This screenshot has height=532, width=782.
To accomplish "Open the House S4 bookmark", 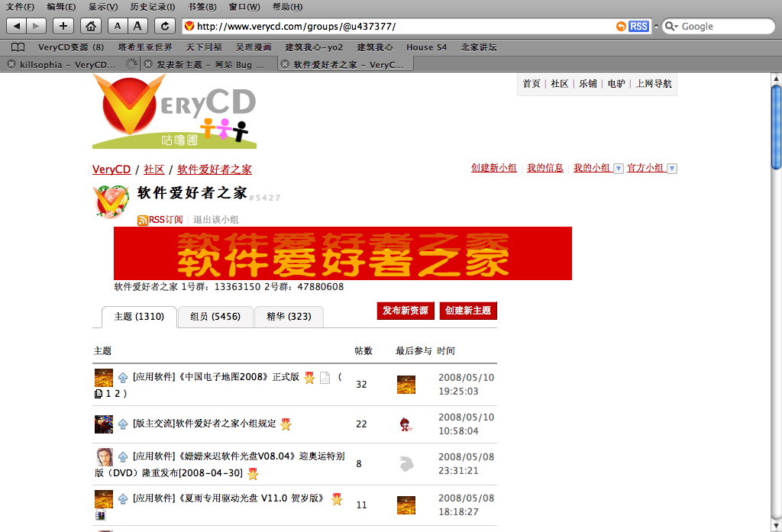I will point(426,47).
